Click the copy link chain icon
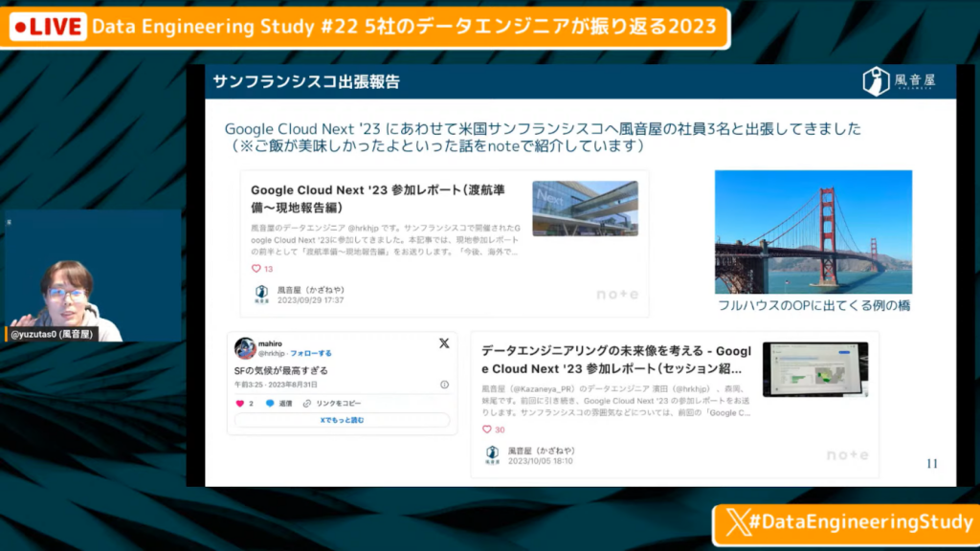 pyautogui.click(x=307, y=404)
